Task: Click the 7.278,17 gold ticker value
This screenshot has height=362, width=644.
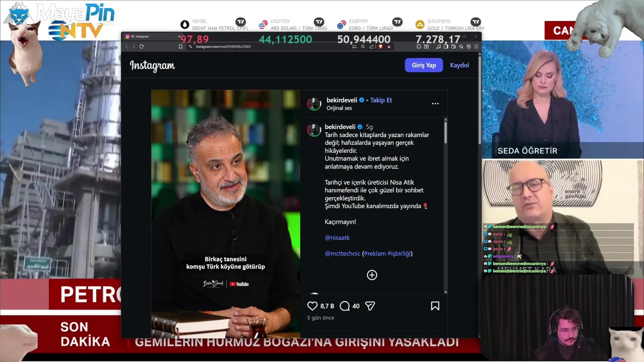Action: [438, 39]
